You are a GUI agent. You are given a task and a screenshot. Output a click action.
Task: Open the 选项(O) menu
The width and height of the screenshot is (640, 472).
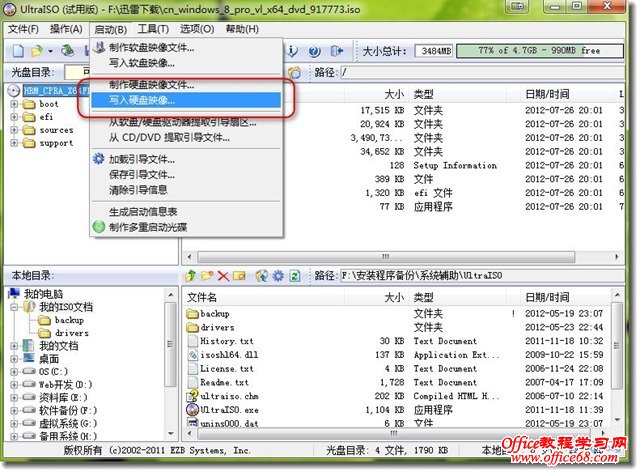197,29
